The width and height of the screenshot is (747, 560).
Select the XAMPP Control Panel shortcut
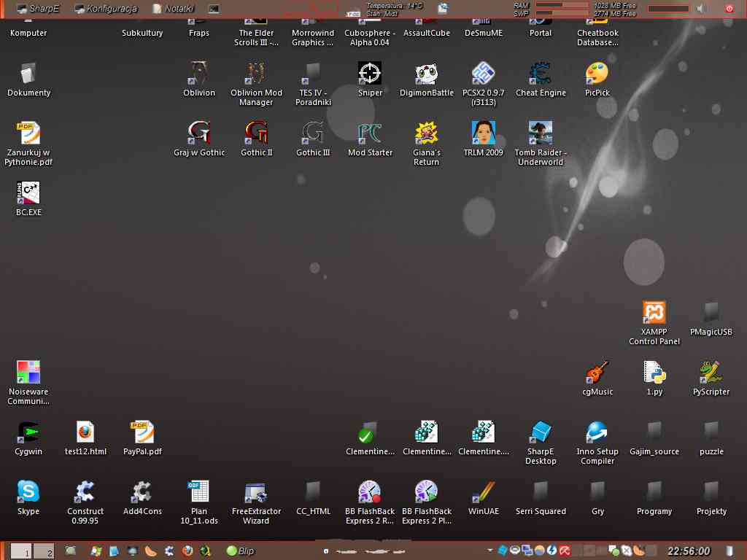pyautogui.click(x=654, y=314)
